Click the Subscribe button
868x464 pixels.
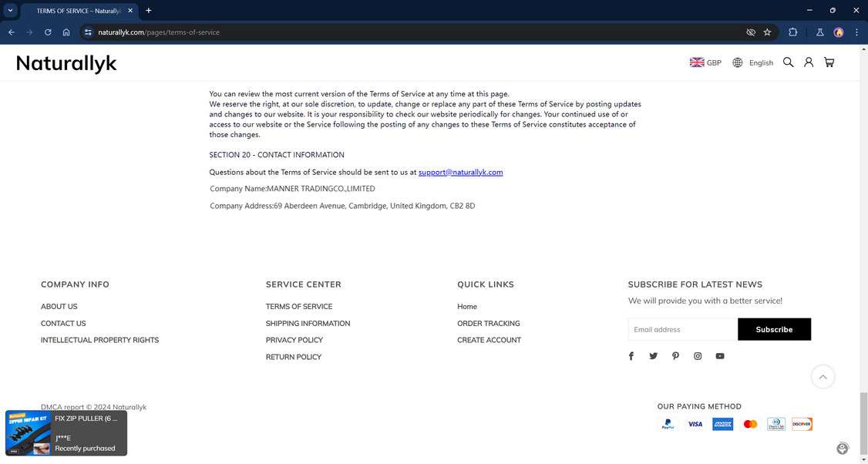point(774,329)
